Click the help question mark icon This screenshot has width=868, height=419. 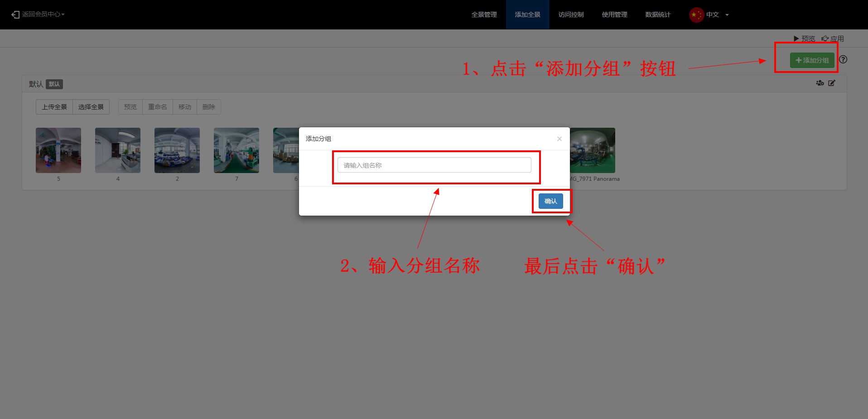843,59
